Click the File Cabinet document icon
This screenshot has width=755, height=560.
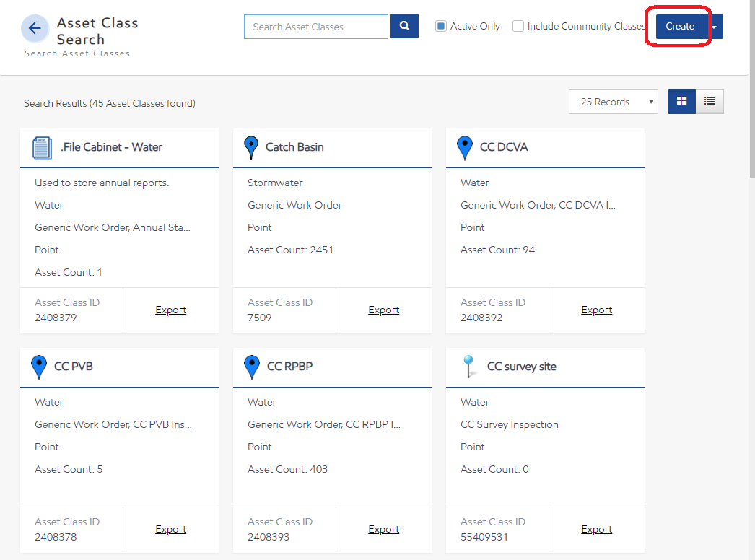43,148
